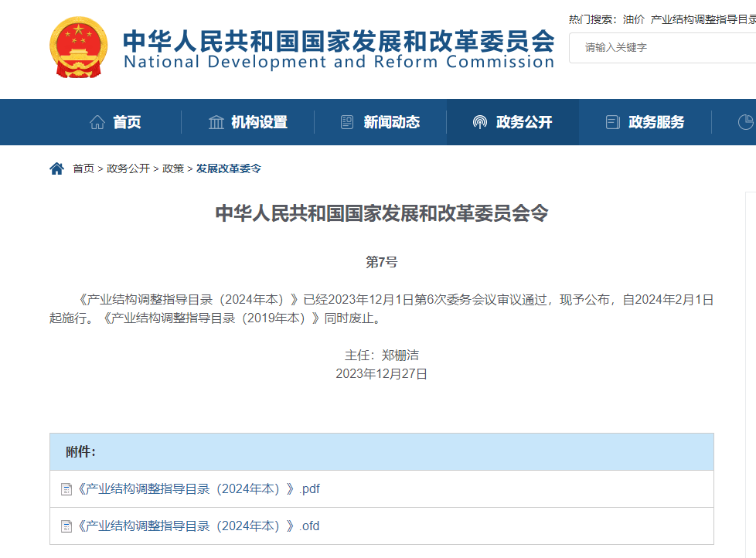Viewport: 756px width, 558px height.
Task: Download the 2024年本 directory OFD attachment
Action: [x=196, y=526]
